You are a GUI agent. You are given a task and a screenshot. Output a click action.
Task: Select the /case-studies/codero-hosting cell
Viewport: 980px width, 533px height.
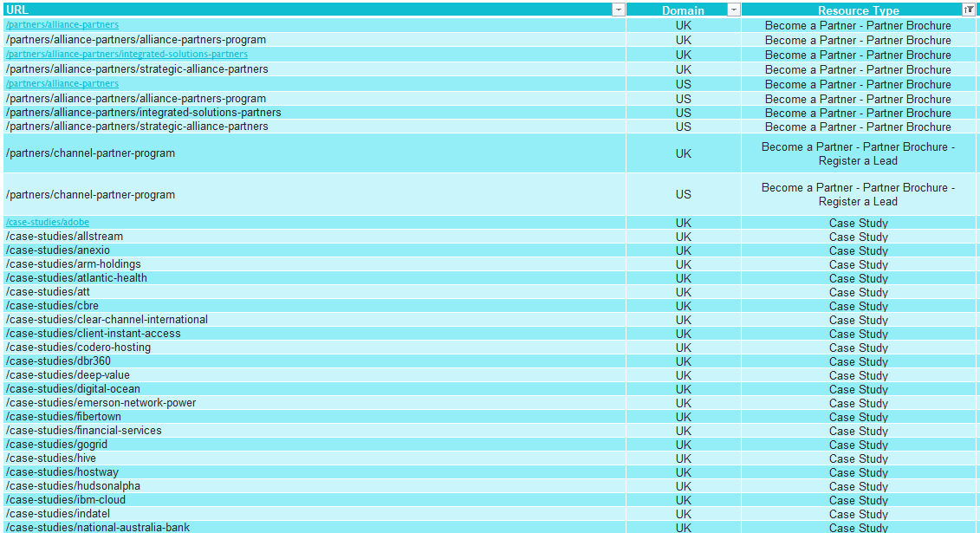315,347
